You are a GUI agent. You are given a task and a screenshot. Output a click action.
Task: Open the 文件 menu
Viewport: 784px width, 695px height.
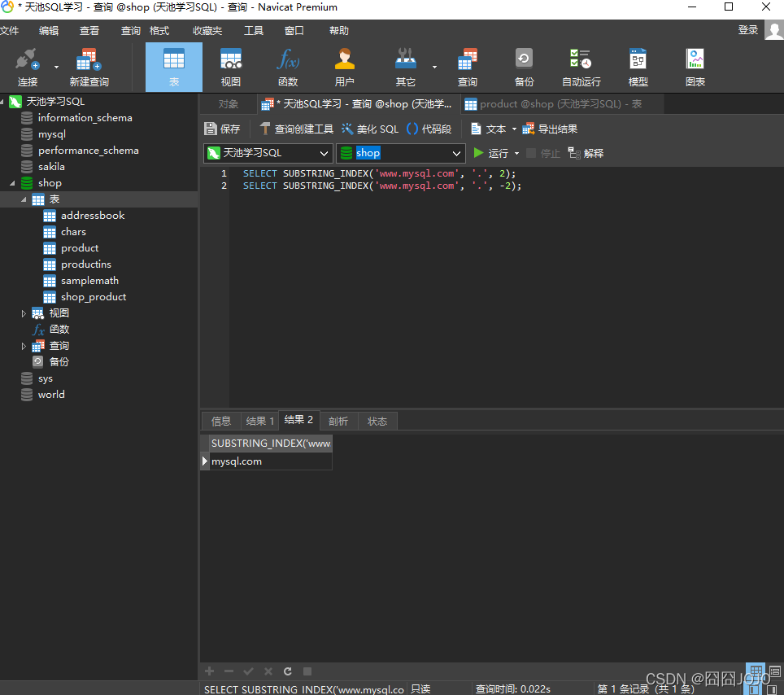click(x=10, y=31)
